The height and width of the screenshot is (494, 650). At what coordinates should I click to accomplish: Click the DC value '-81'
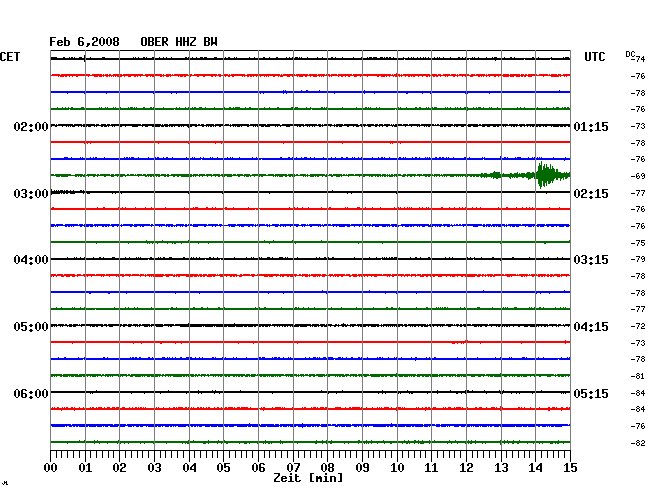coord(638,376)
